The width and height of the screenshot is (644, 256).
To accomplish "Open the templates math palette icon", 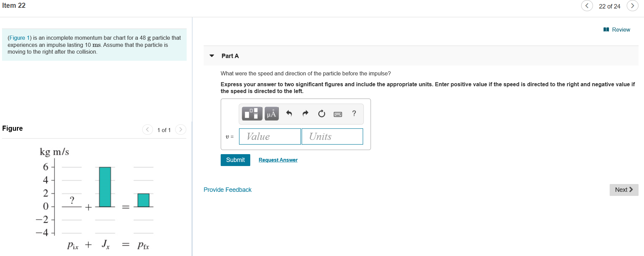I will coord(252,114).
